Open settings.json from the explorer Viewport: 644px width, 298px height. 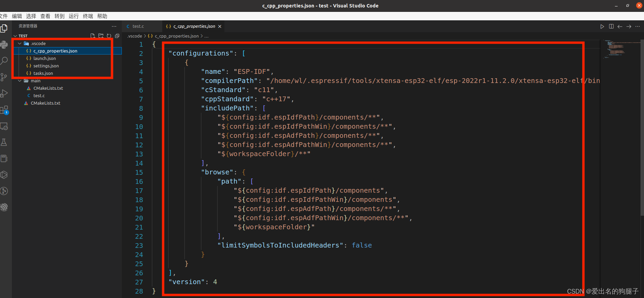pyautogui.click(x=67, y=66)
